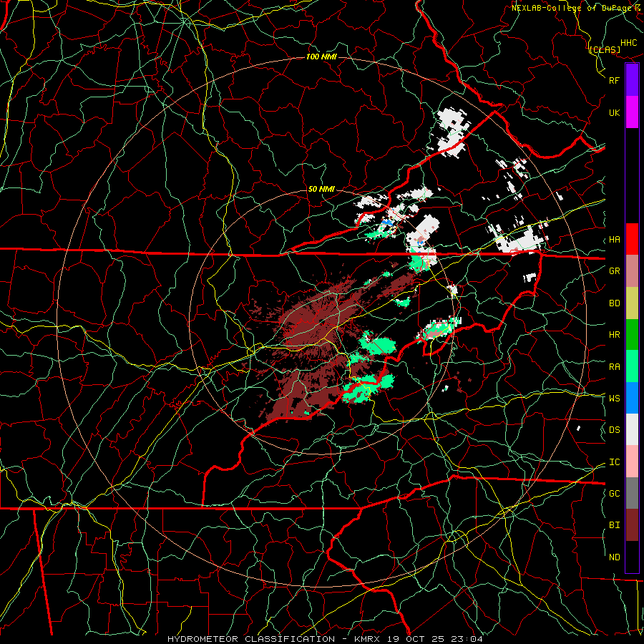Click the "DS" legend label
Viewport: 644px width, 644px height.
(x=614, y=430)
